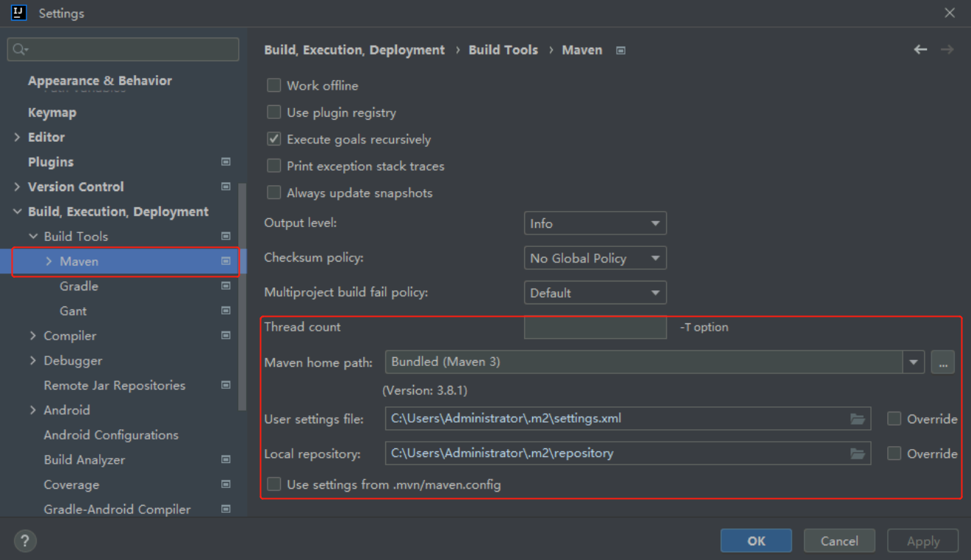Browse for User settings file folder icon

coord(857,419)
